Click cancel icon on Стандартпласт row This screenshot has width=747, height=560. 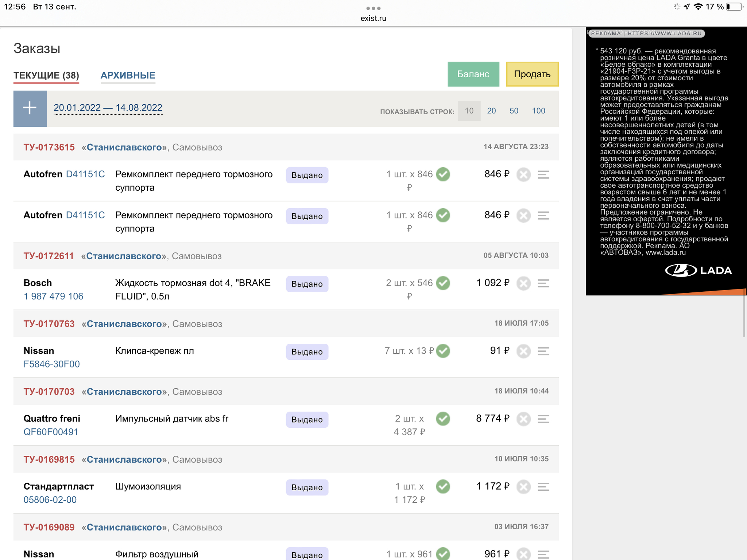523,487
